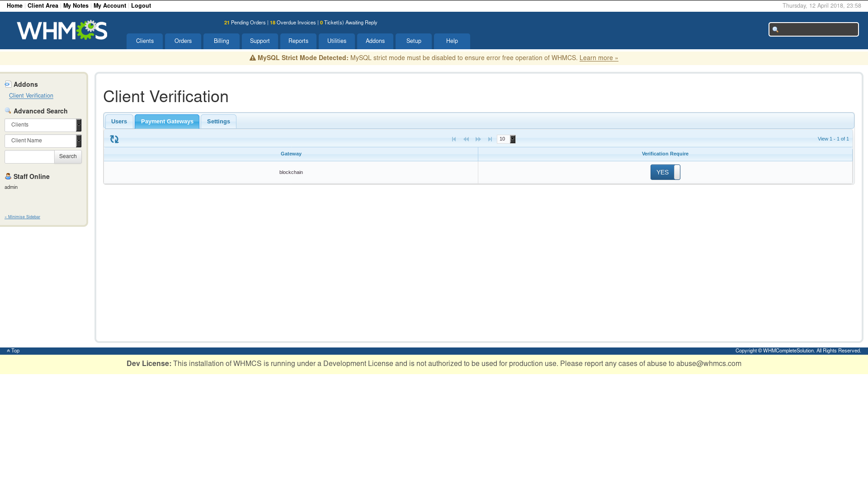Click the WHMCS logo
The width and height of the screenshot is (868, 488).
point(62,30)
